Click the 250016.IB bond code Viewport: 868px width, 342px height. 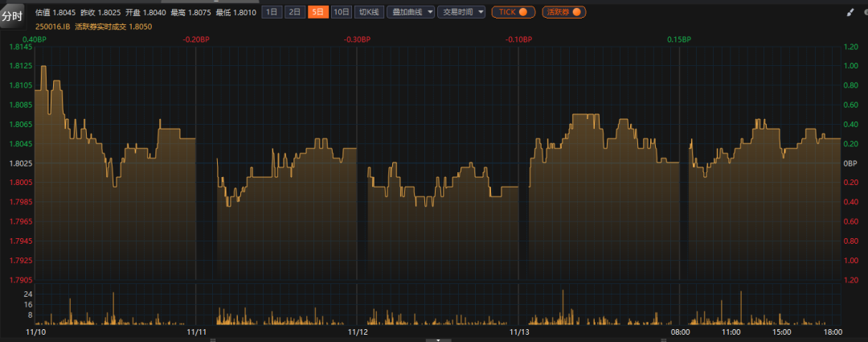(52, 27)
